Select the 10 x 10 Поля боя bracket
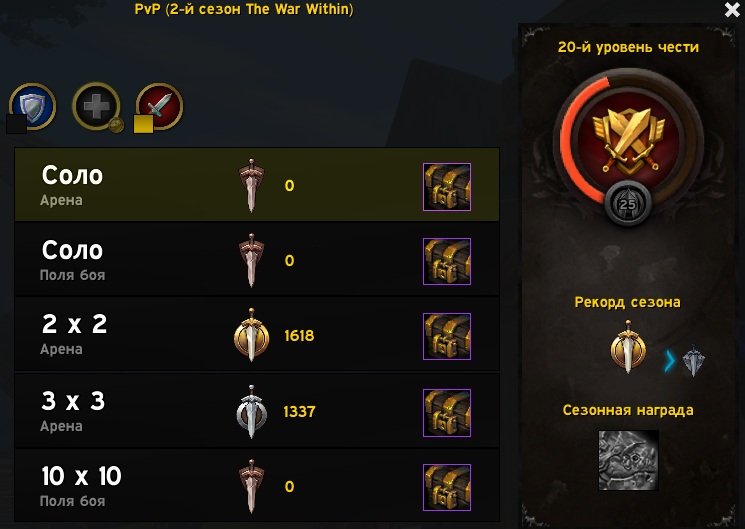 pyautogui.click(x=257, y=485)
